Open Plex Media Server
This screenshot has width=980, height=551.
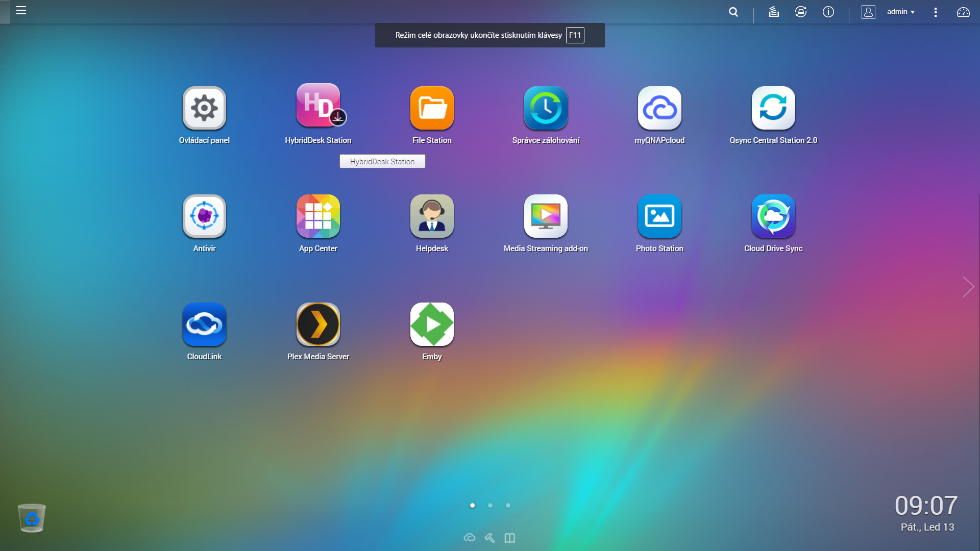(318, 324)
